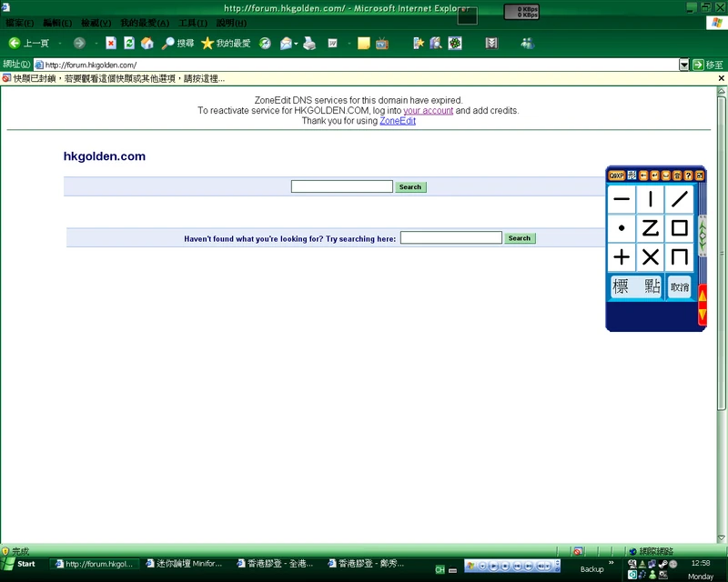Click the enter arrow icon on Q9 pad
The height and width of the screenshot is (582, 728).
pyautogui.click(x=654, y=176)
